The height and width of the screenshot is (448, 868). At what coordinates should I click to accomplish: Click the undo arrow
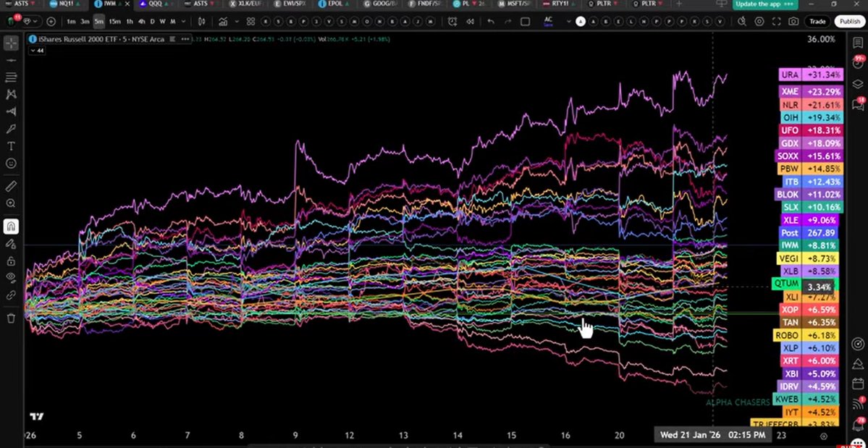[490, 22]
